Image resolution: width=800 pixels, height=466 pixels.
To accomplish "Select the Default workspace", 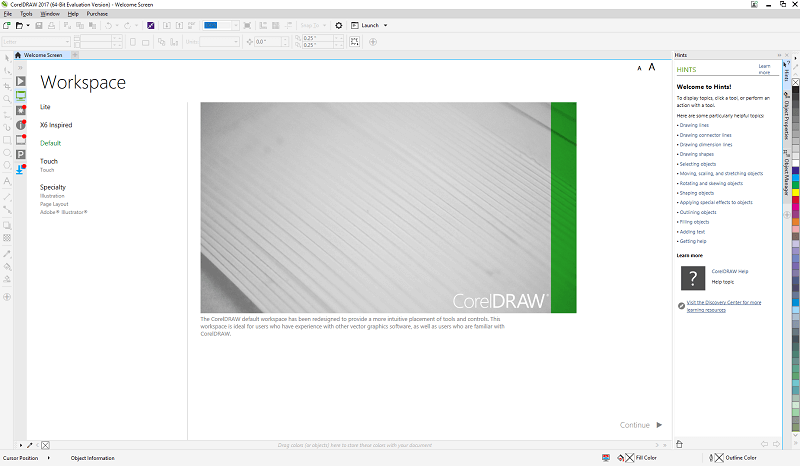I will (x=51, y=143).
